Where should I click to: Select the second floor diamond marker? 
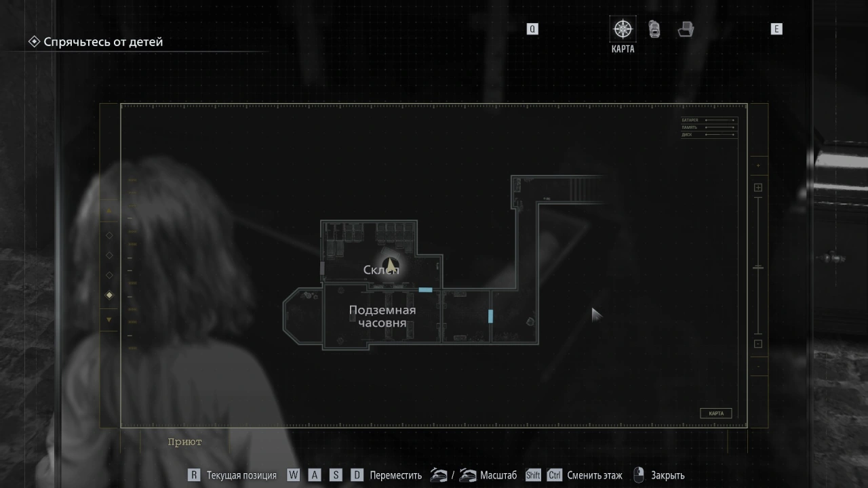point(109,256)
